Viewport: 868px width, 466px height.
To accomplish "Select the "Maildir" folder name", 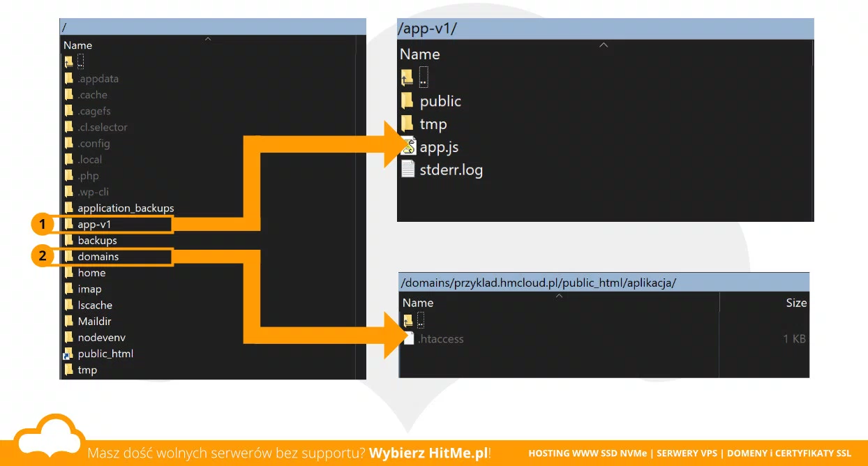I will point(94,321).
